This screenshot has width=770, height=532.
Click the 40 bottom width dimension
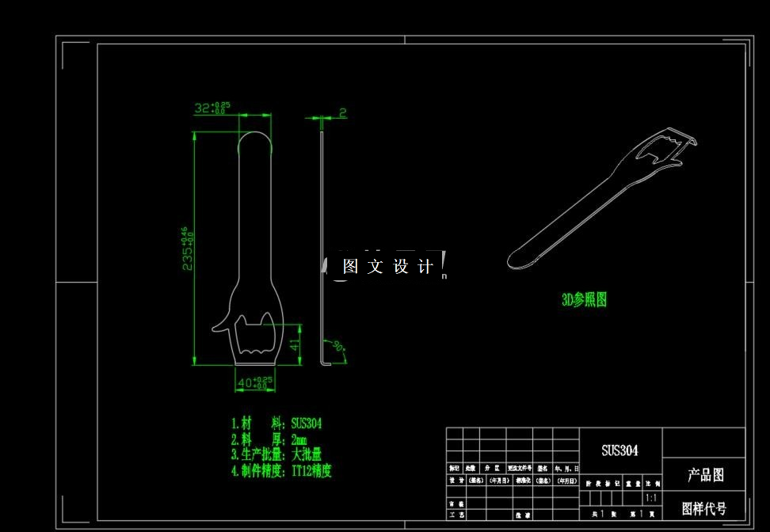[255, 382]
